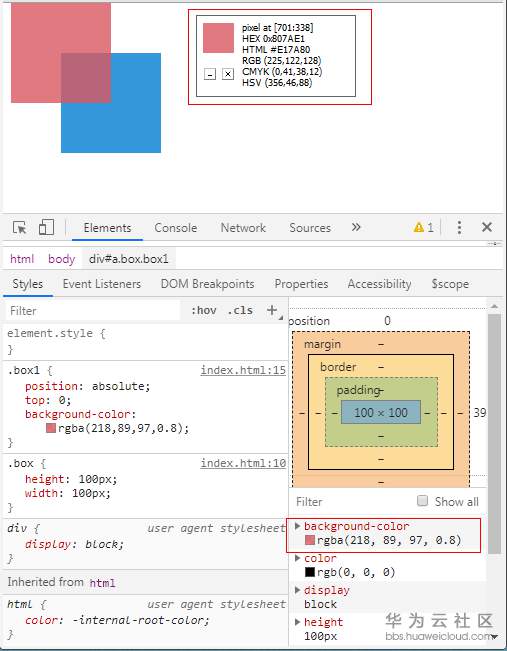
Task: Select html in the breadcrumb
Action: (22, 259)
